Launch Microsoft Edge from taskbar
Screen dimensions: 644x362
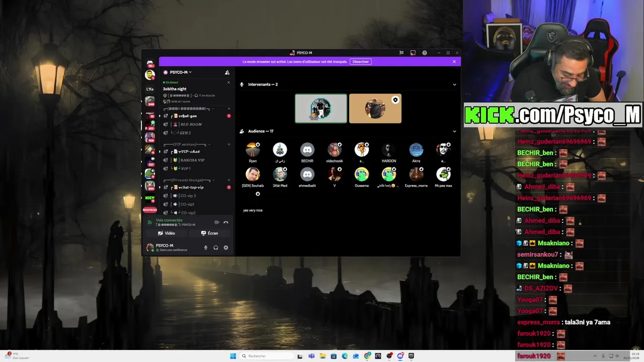pyautogui.click(x=345, y=356)
